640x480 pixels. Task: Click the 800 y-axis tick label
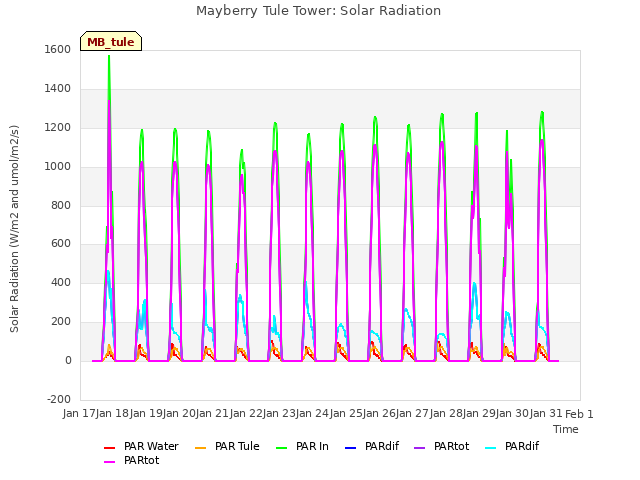pos(61,205)
